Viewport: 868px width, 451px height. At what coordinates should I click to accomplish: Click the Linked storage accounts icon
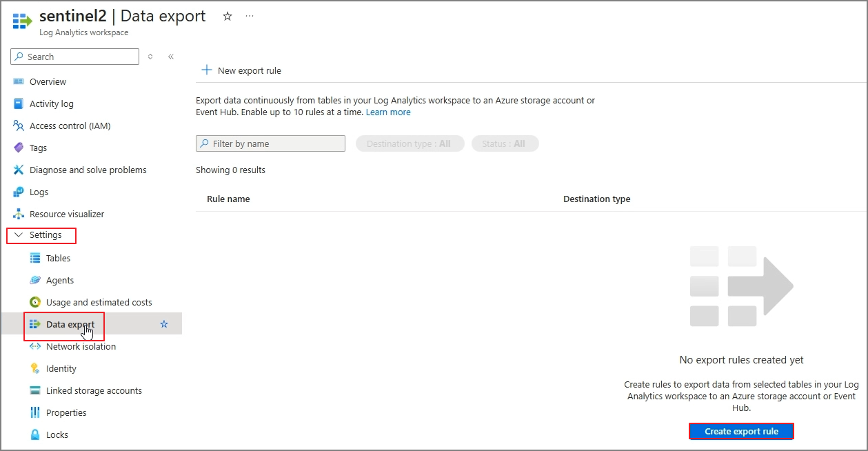pyautogui.click(x=35, y=390)
